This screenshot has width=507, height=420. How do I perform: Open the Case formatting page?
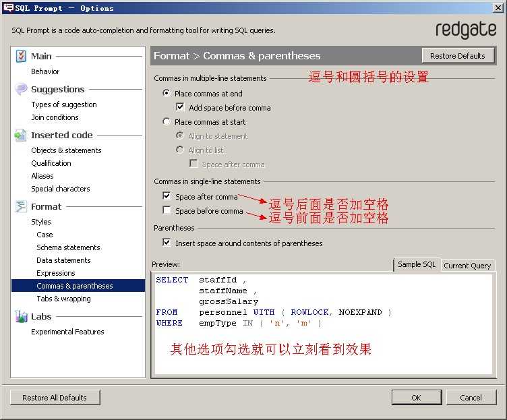click(44, 235)
